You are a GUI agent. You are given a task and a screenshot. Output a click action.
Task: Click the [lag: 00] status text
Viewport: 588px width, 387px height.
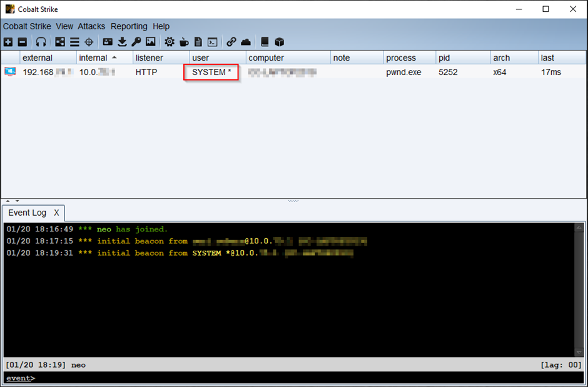click(x=561, y=364)
